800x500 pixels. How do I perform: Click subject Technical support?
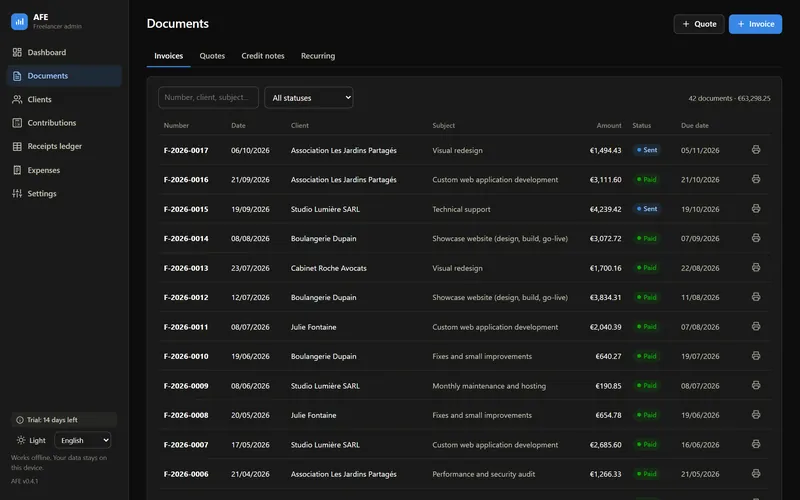[461, 209]
